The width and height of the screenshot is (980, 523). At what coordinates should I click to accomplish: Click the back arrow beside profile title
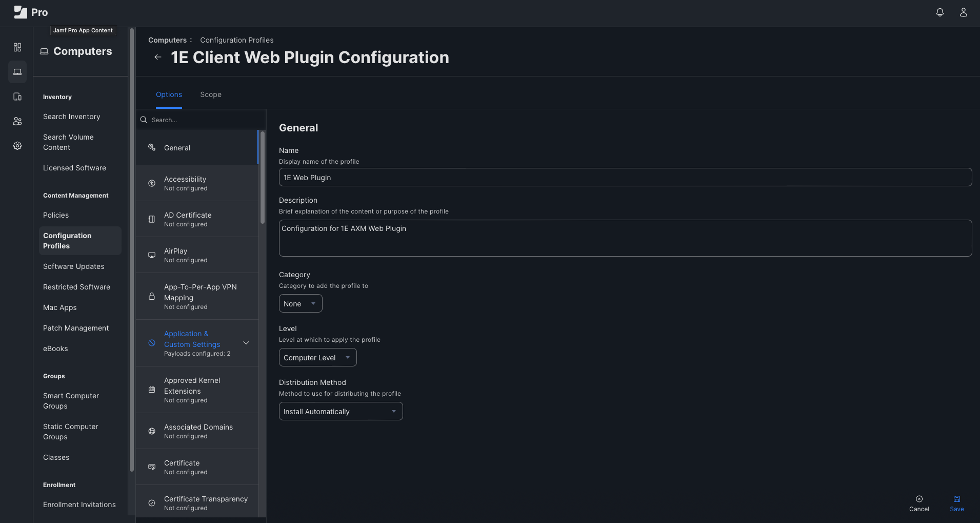click(x=158, y=57)
